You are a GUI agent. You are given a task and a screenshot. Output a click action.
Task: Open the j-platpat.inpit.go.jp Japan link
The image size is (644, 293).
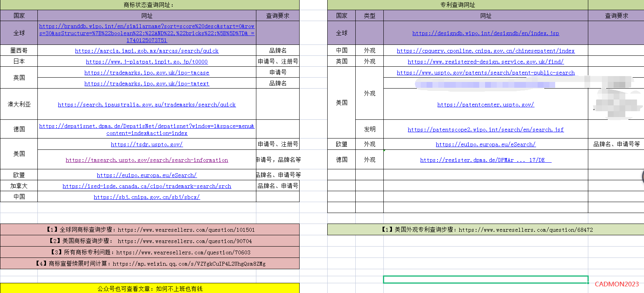tap(146, 62)
